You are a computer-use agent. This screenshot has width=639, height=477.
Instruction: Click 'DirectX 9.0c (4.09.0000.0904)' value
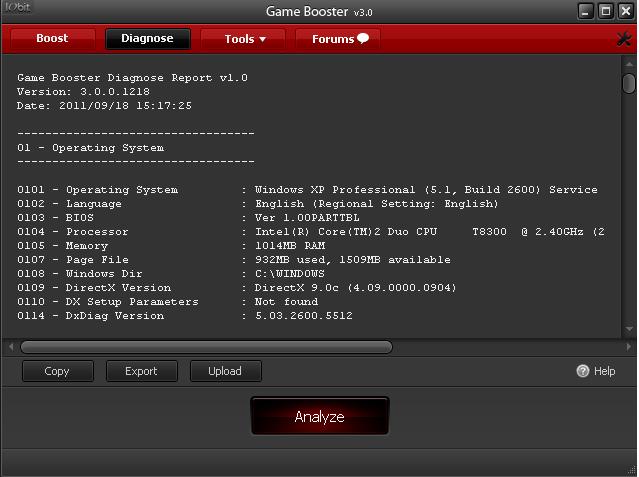[x=355, y=288]
